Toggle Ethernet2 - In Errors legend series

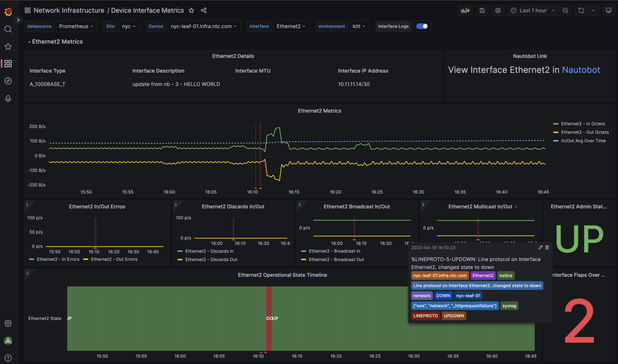(x=58, y=259)
